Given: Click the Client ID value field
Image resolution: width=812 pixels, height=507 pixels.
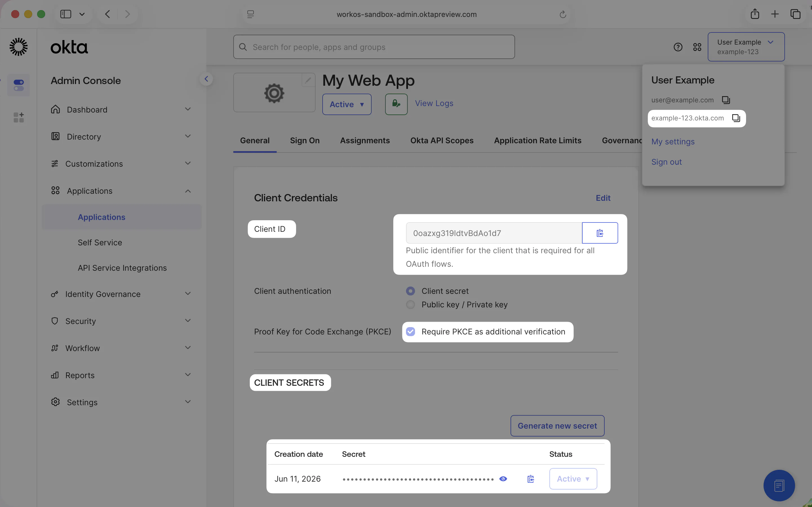Looking at the screenshot, I should (494, 233).
